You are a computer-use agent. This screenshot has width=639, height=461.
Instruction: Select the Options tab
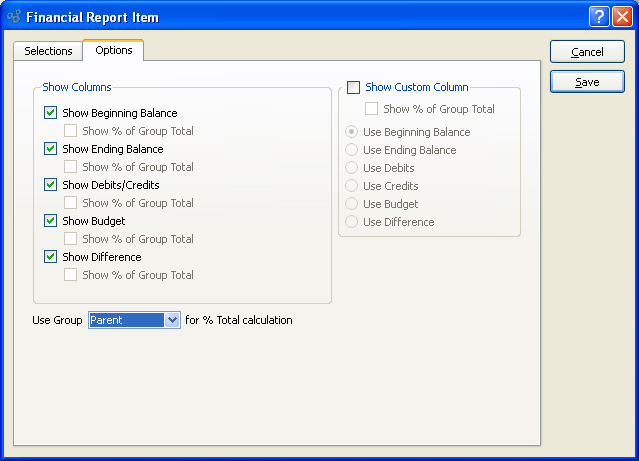113,50
